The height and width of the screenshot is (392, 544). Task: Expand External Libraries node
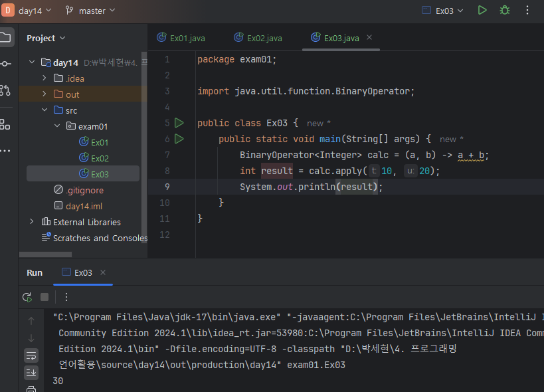pyautogui.click(x=32, y=222)
